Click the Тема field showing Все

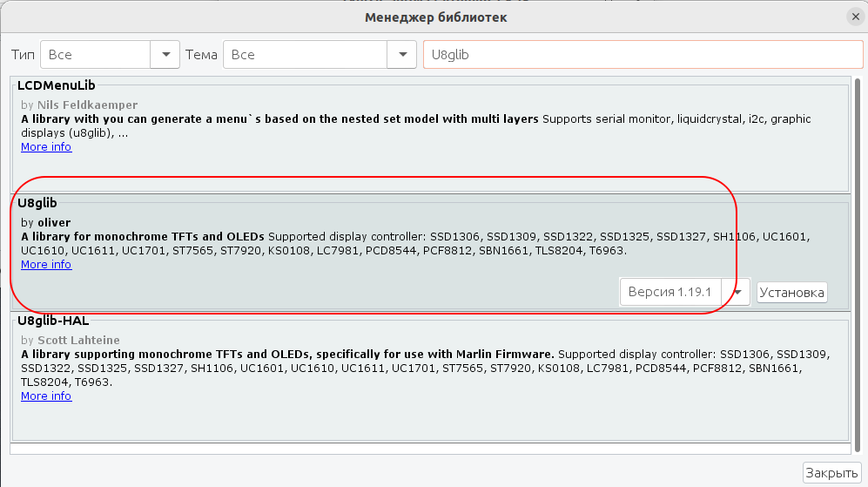point(305,54)
